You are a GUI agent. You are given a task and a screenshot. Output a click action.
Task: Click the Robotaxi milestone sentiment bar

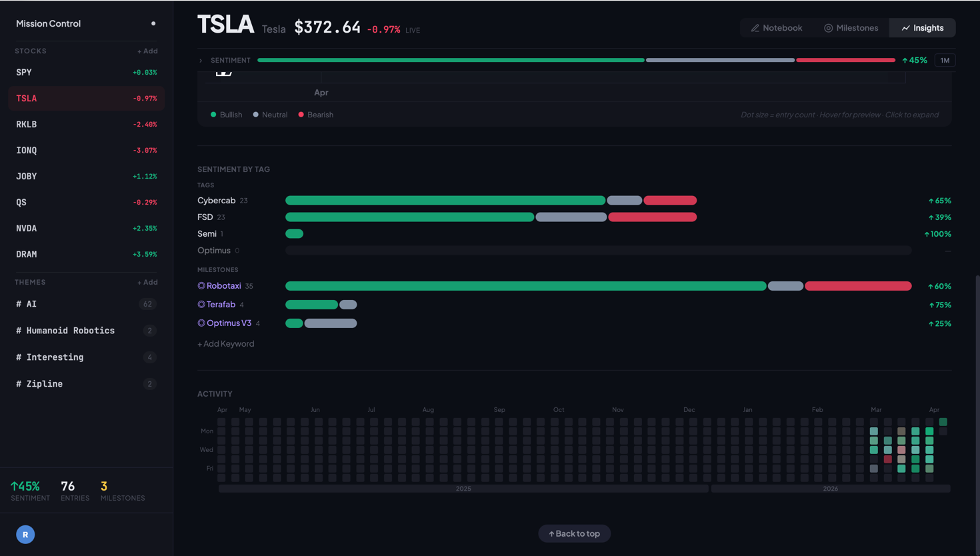598,286
